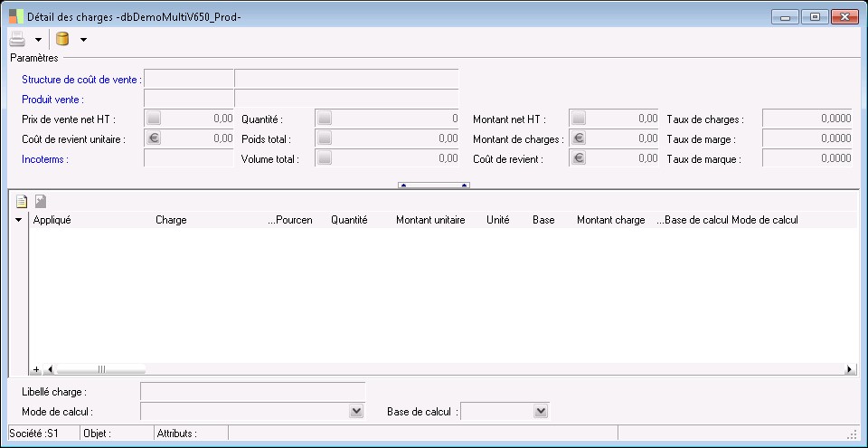Click Attributs : in the status bar
The width and height of the screenshot is (868, 448).
(177, 433)
